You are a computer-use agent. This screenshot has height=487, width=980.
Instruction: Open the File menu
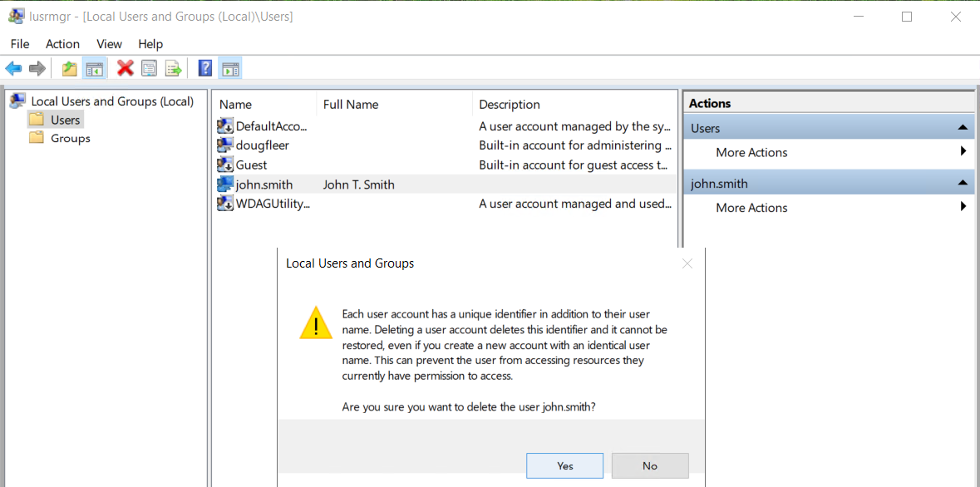[20, 44]
